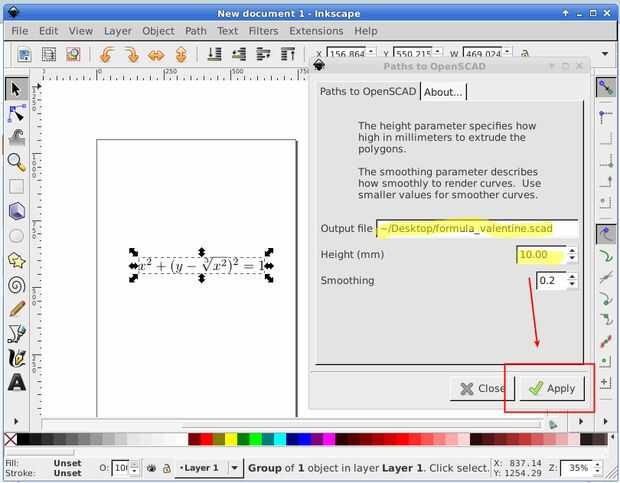Select the Spiral tool

pos(16,285)
